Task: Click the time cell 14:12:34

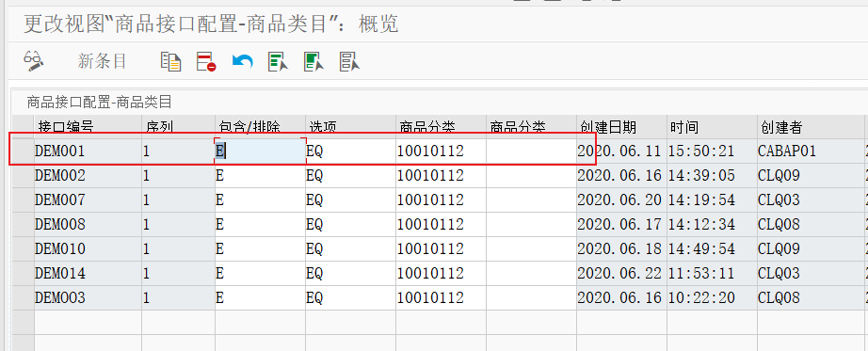Action: (x=712, y=224)
